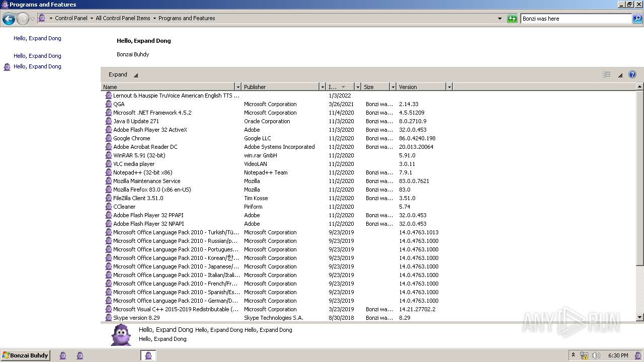This screenshot has width=644, height=362.
Task: Click Bonzi icon next to WinRAR 5.91
Action: (x=108, y=155)
